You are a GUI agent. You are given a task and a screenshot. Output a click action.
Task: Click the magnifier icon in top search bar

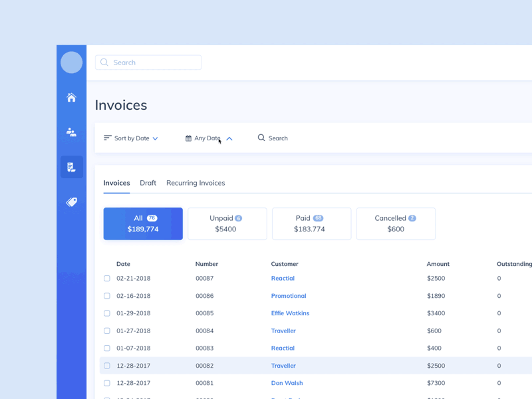pos(104,63)
